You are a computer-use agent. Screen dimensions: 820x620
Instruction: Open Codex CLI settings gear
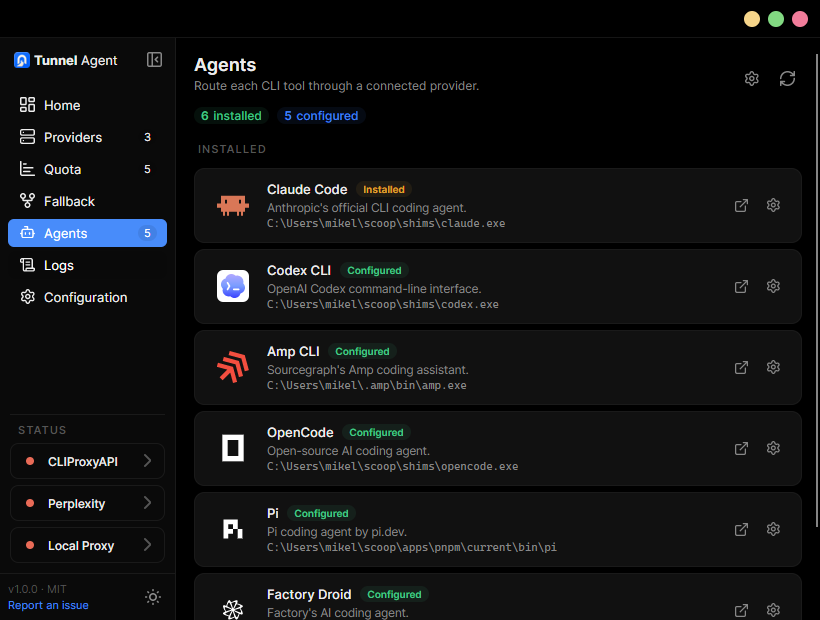[773, 286]
